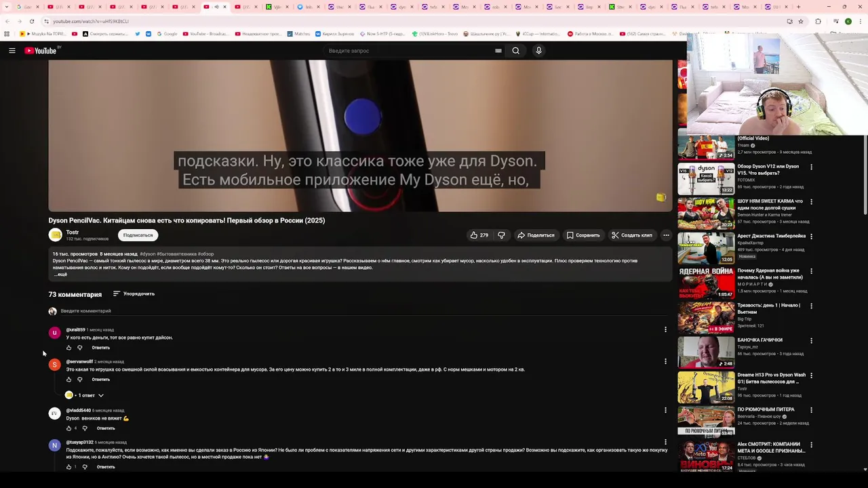Like the comment by @servanwolff
Screen dimensions: 868x488
click(x=68, y=380)
